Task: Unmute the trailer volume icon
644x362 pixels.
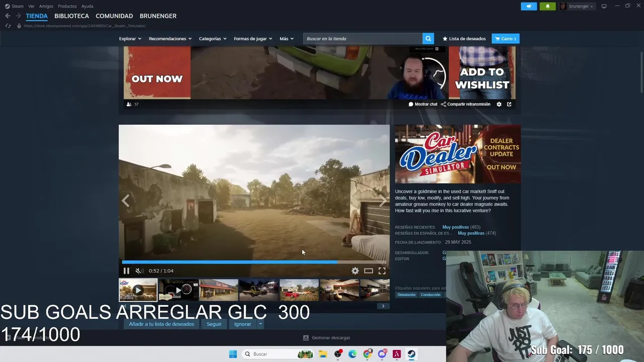Action: (x=139, y=271)
